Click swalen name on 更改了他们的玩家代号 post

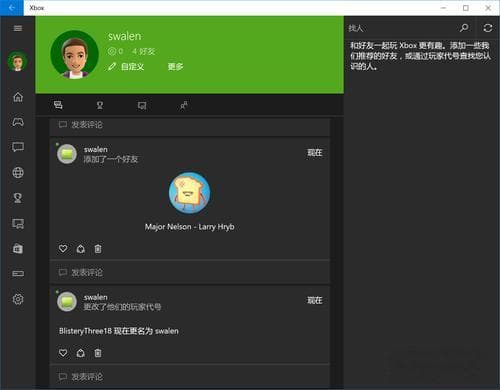(96, 297)
